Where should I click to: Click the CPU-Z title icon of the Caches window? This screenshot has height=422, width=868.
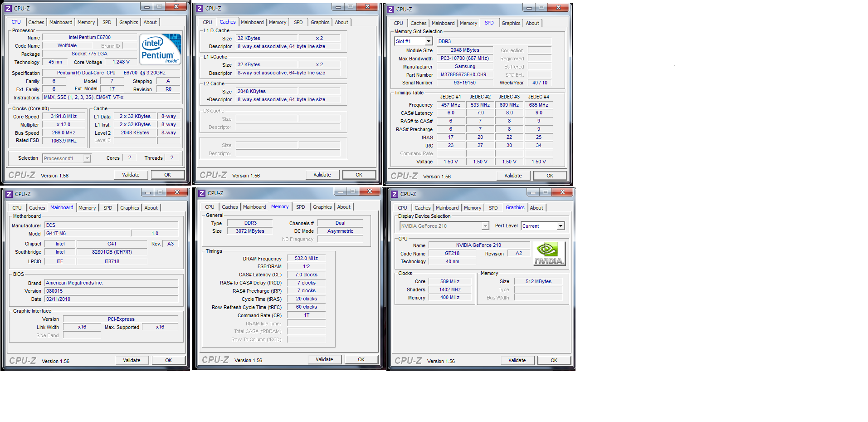click(x=199, y=8)
